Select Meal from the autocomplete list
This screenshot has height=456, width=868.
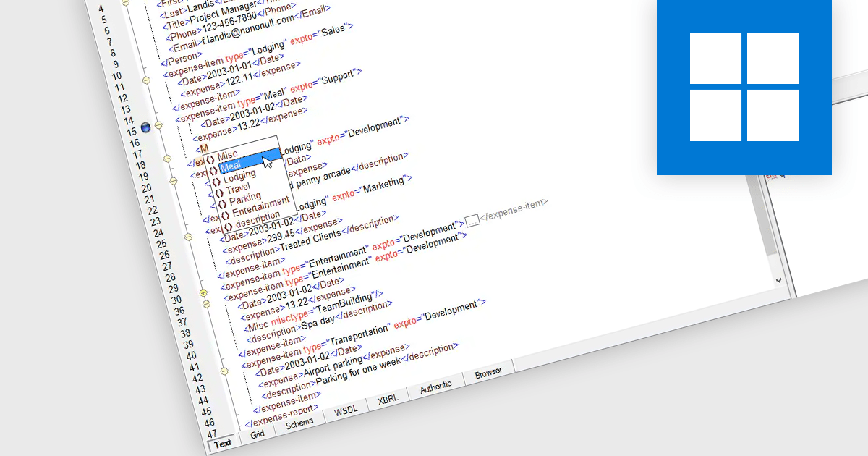(x=231, y=165)
